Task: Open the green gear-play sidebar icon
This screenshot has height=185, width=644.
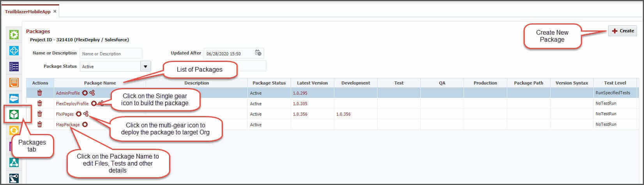Action: 14,35
